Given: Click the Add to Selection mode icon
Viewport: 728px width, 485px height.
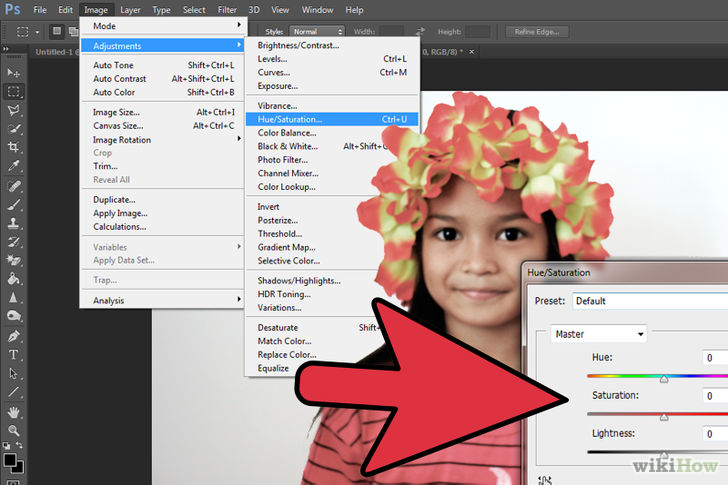Looking at the screenshot, I should [73, 31].
